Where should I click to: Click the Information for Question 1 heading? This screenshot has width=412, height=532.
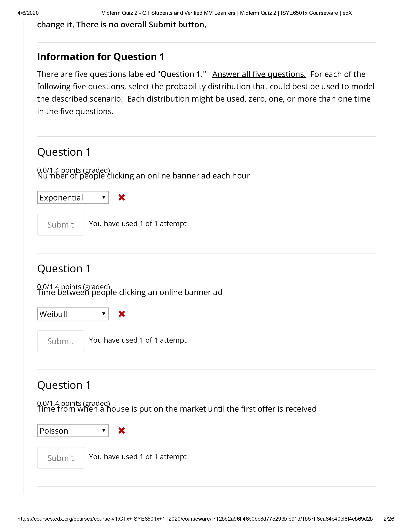coord(101,57)
